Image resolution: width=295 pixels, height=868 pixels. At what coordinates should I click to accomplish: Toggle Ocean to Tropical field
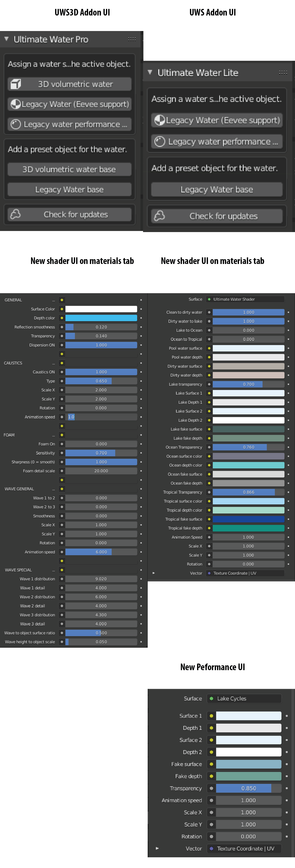click(248, 339)
